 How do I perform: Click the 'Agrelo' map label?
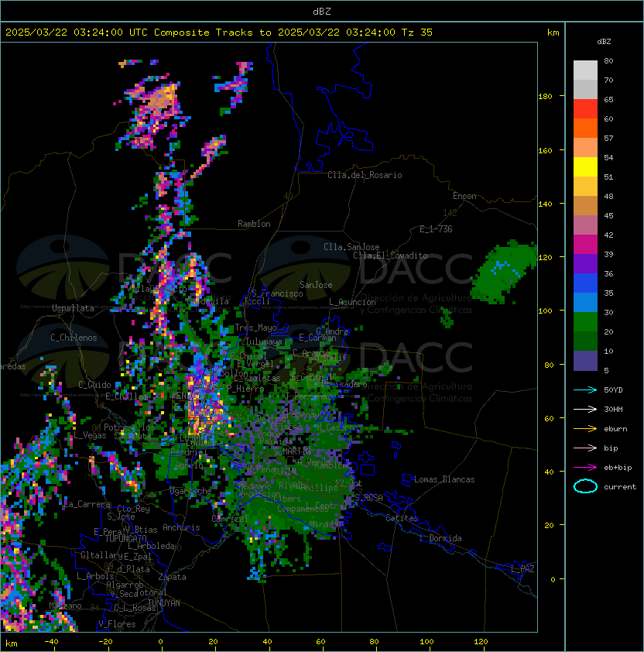coord(189,465)
